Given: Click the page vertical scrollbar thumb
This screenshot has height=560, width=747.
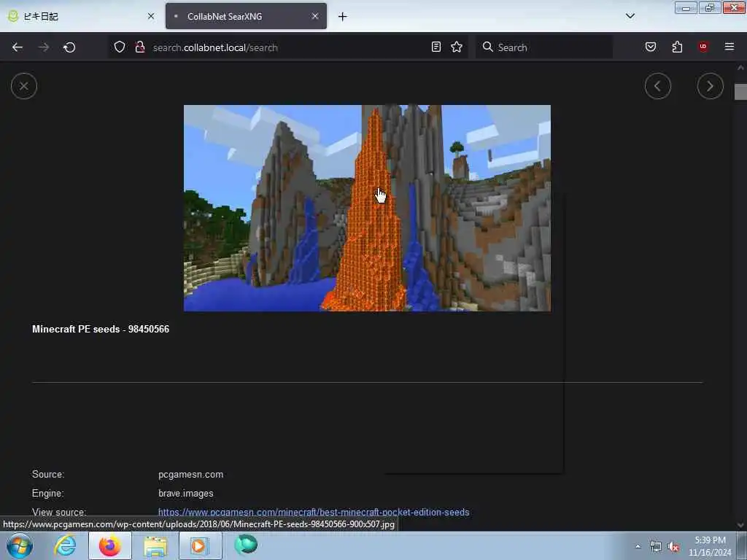Looking at the screenshot, I should (740, 91).
